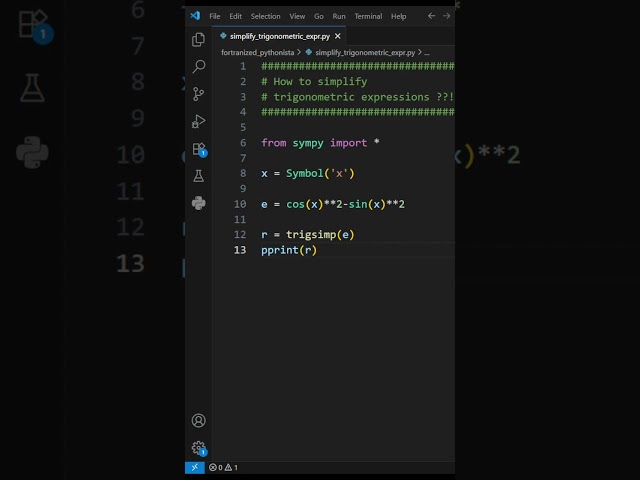Click the remote window indicator in status bar
The height and width of the screenshot is (480, 640).
coord(195,467)
